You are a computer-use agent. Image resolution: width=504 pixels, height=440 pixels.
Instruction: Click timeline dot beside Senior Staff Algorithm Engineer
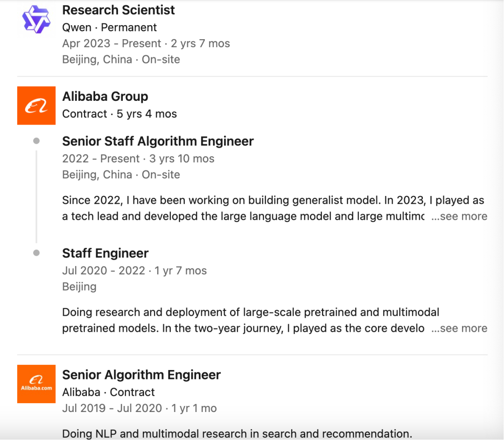[36, 141]
